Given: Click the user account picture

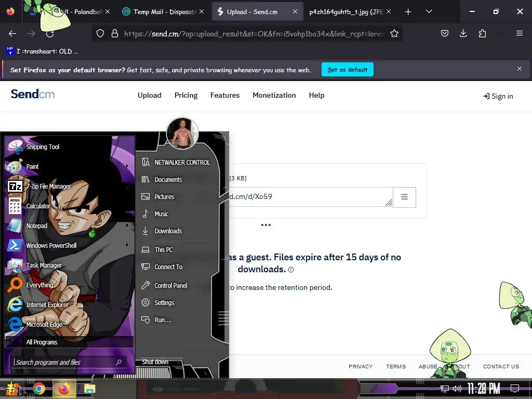Looking at the screenshot, I should click(x=182, y=134).
